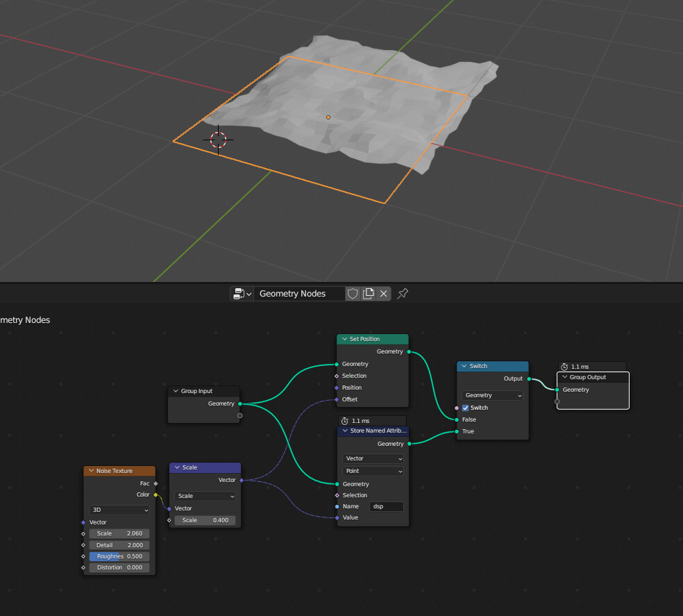Click the timing icon above Group Output
683x616 pixels.
tap(564, 367)
